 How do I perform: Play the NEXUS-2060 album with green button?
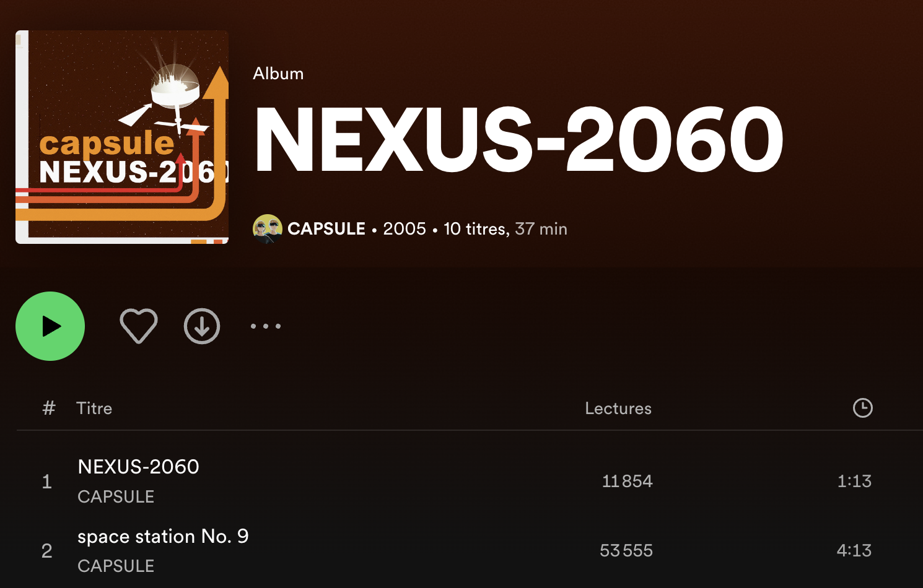coord(50,326)
